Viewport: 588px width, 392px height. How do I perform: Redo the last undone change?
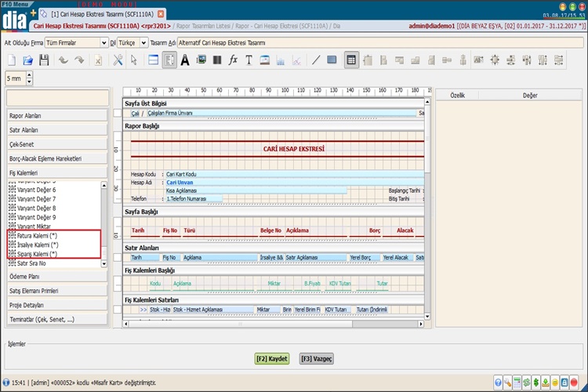[x=79, y=60]
